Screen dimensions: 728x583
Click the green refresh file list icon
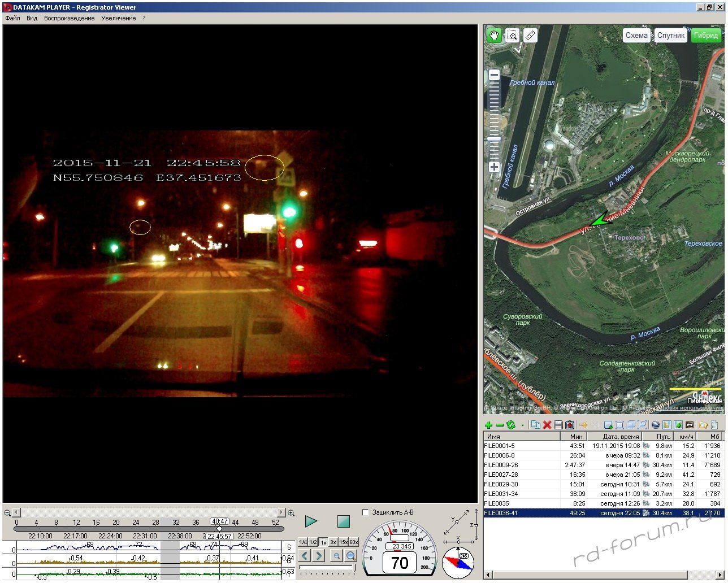pyautogui.click(x=511, y=425)
